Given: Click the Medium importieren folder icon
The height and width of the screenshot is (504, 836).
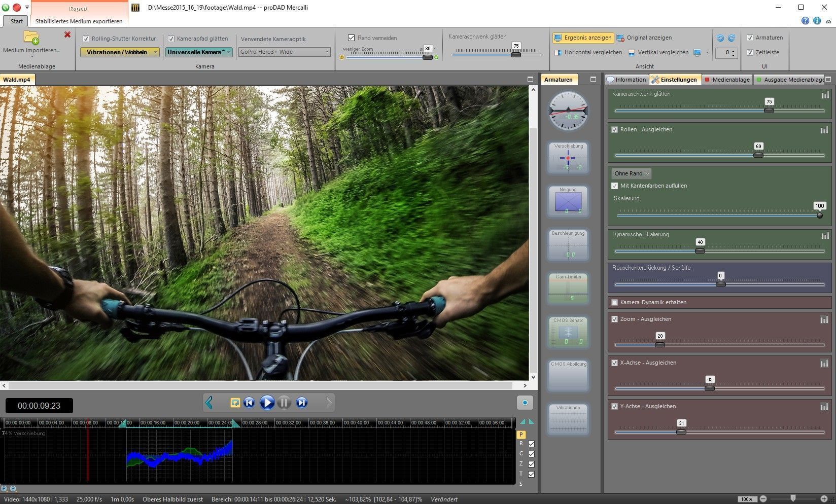Looking at the screenshot, I should pos(31,38).
